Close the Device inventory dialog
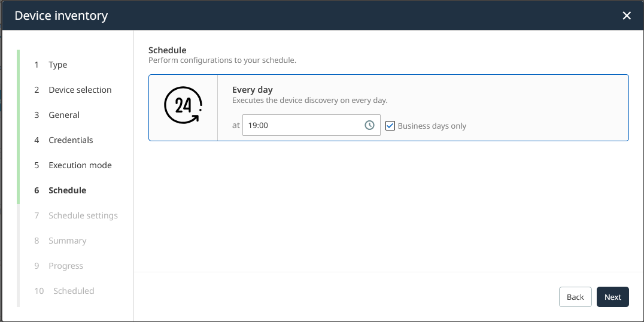 click(627, 16)
